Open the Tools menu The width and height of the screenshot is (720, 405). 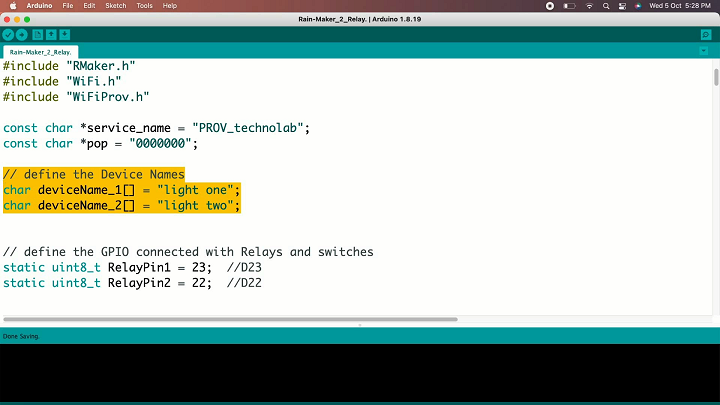144,6
